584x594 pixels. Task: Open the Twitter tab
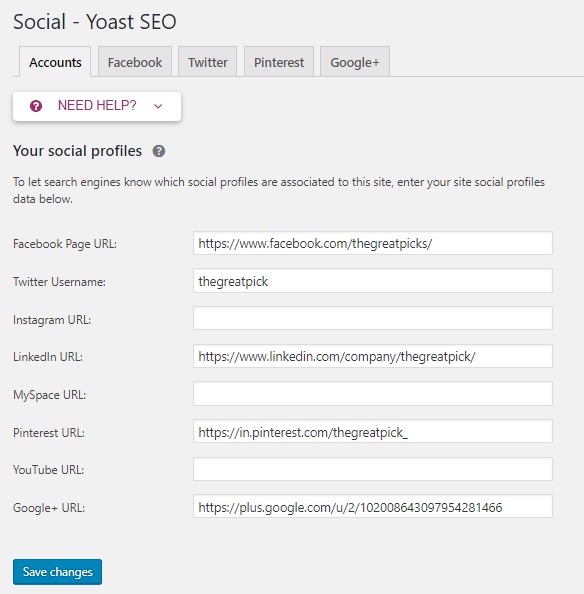pos(208,62)
